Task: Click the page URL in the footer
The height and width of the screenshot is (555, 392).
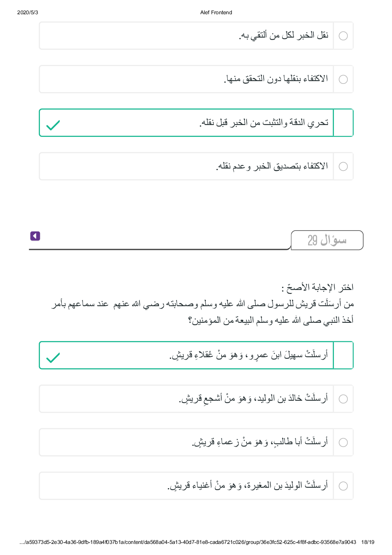Action: click(188, 542)
